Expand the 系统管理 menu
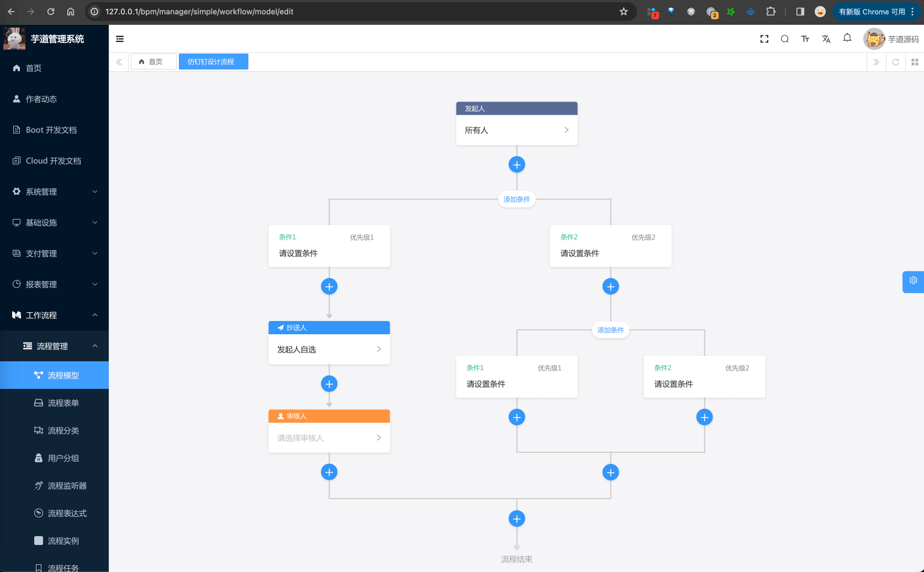 tap(54, 192)
